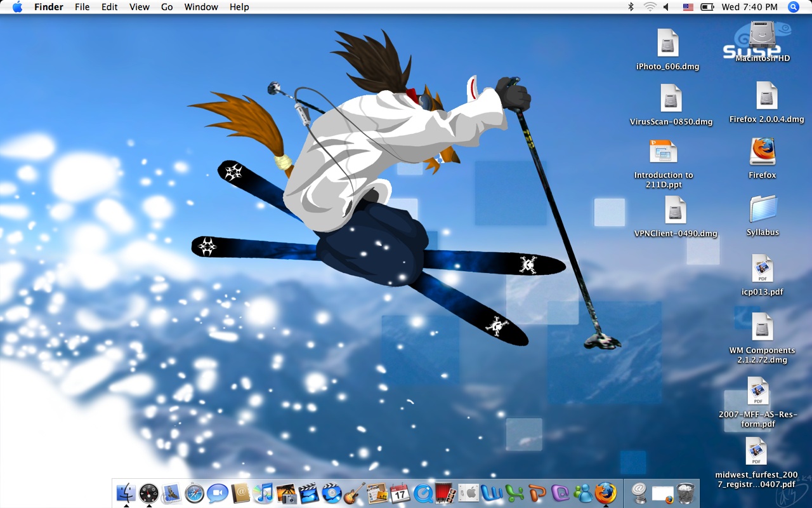Launch PowerPoint from the Dock
812x508 pixels.
click(x=537, y=493)
